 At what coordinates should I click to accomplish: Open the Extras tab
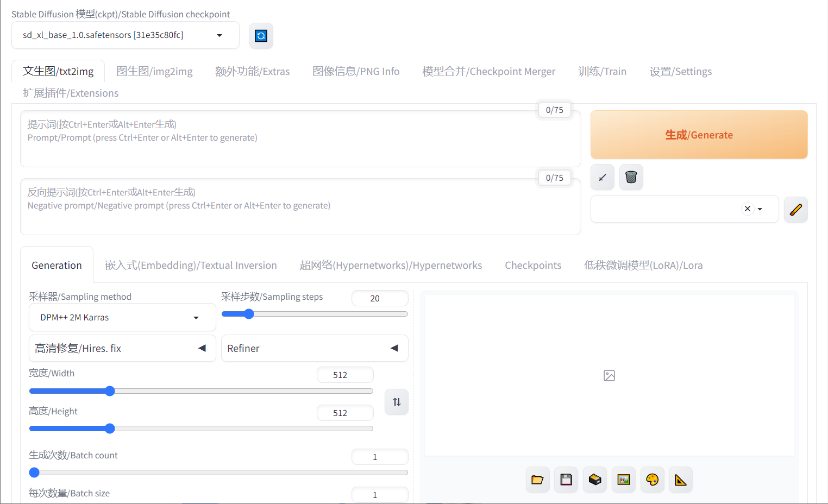(x=252, y=71)
